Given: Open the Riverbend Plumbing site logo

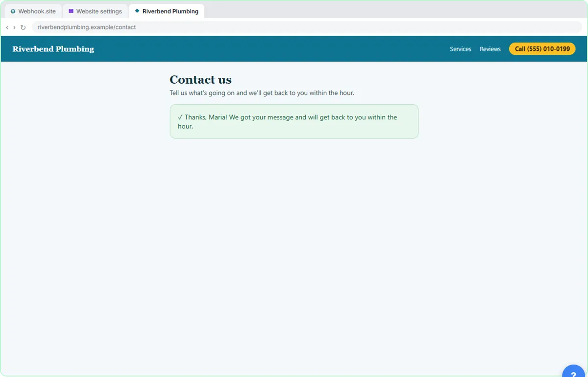Looking at the screenshot, I should (53, 49).
